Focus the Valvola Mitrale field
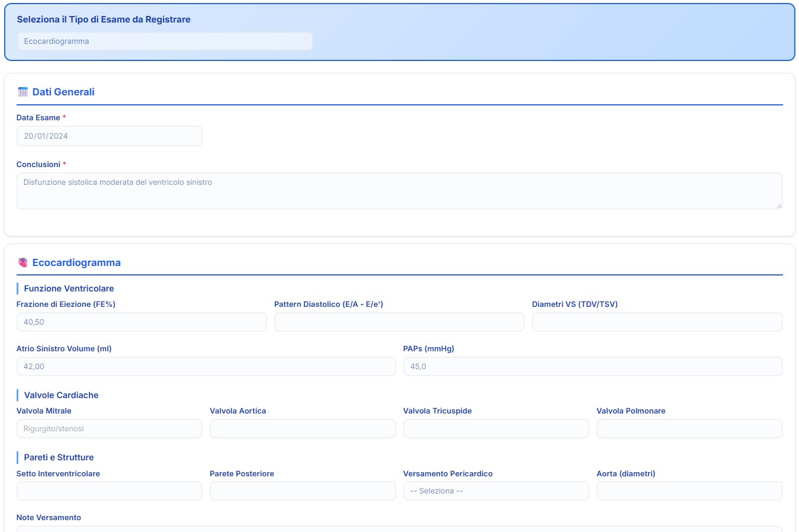Screen dimensions: 799x532 109,429
